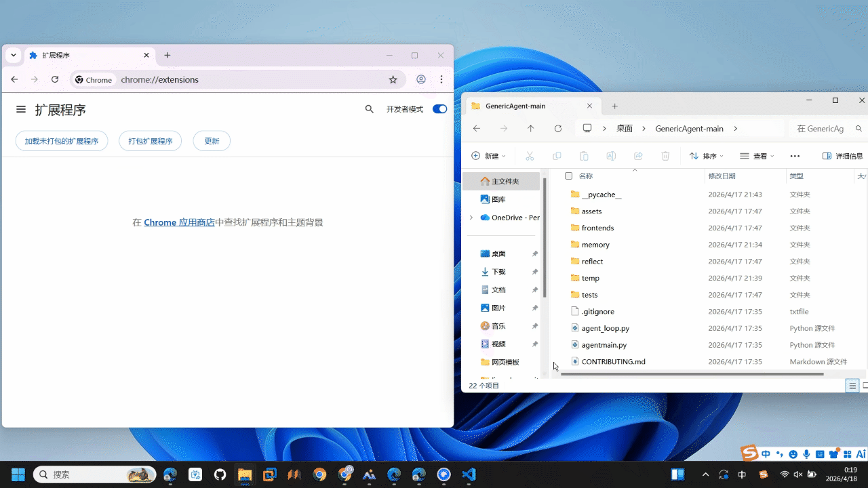Check the select-all checkbox beside 名称
The width and height of the screenshot is (868, 488).
(568, 176)
